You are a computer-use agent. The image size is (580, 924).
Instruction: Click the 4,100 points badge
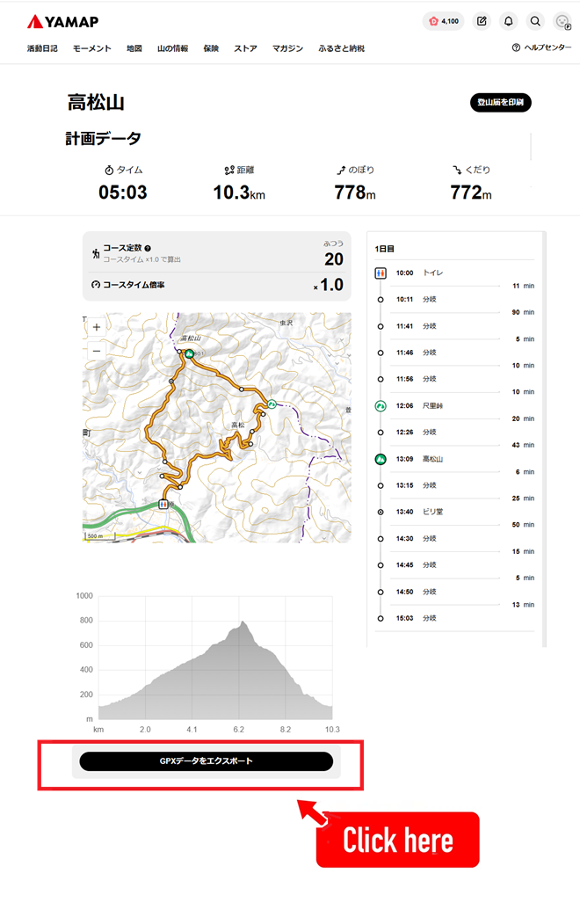coord(443,21)
